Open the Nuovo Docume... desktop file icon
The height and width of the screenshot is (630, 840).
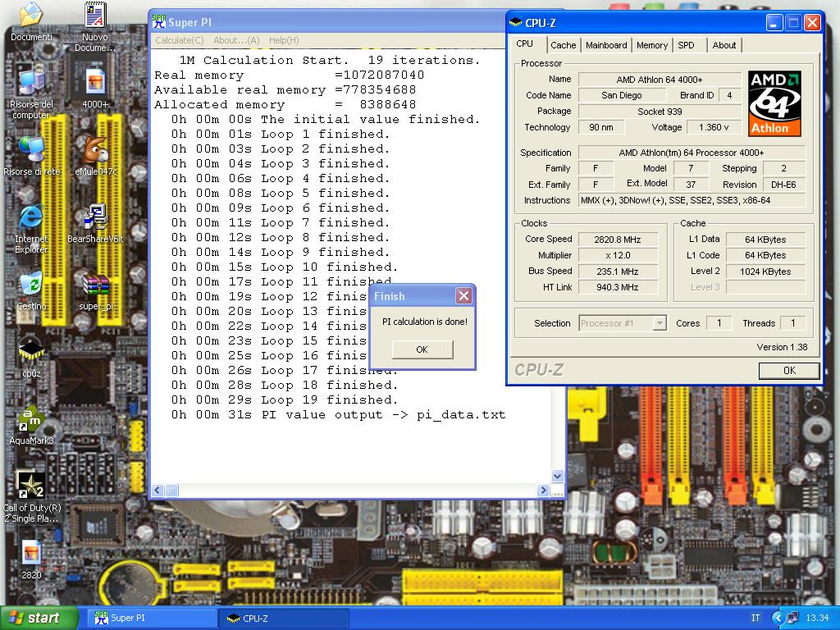95,16
